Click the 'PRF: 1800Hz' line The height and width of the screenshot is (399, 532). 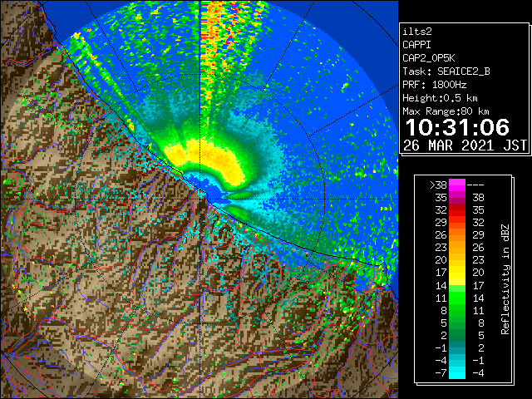coord(434,85)
